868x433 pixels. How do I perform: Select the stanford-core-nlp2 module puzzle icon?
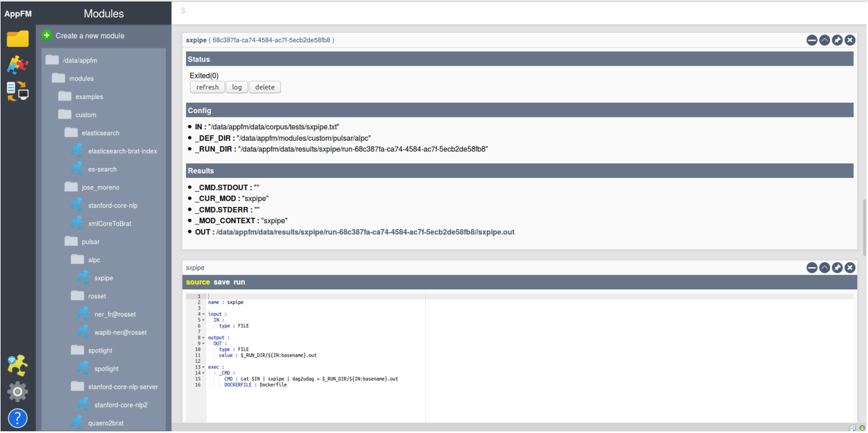84,404
